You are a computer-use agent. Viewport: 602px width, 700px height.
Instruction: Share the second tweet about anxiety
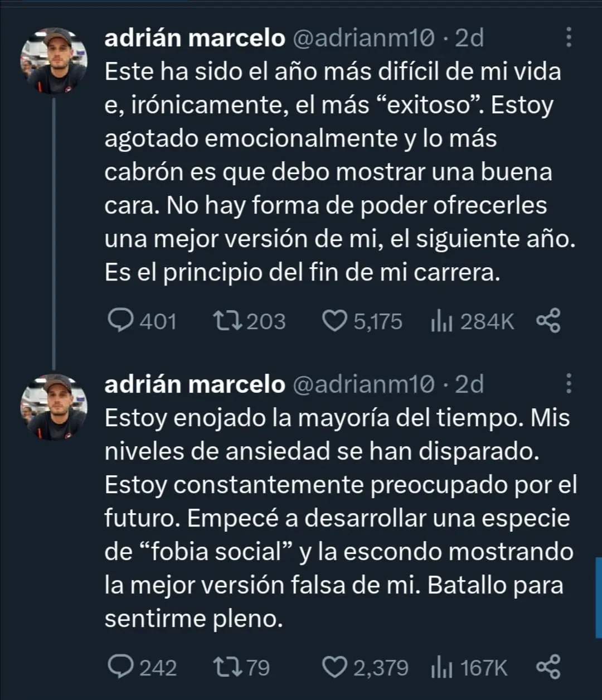(x=548, y=668)
